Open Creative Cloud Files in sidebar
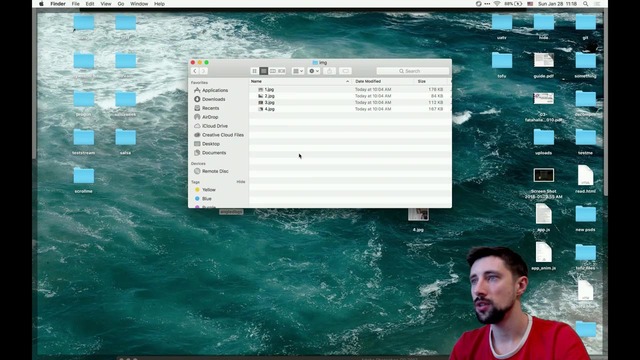This screenshot has width=640, height=360. [218, 135]
